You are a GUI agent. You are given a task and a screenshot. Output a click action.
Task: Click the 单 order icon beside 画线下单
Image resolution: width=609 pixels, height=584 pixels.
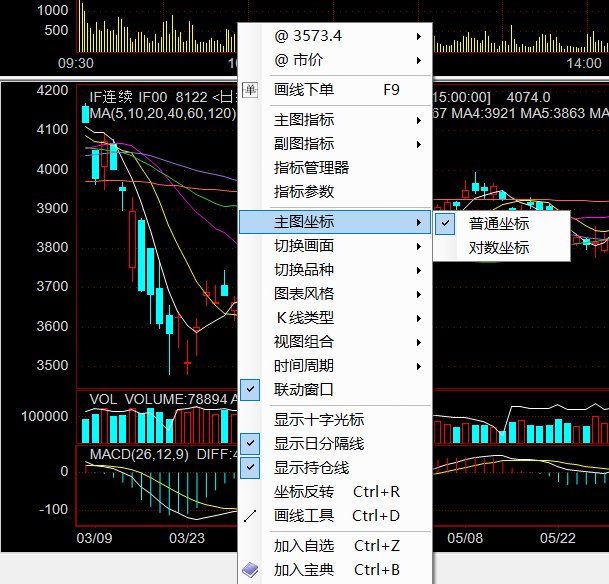coord(250,90)
